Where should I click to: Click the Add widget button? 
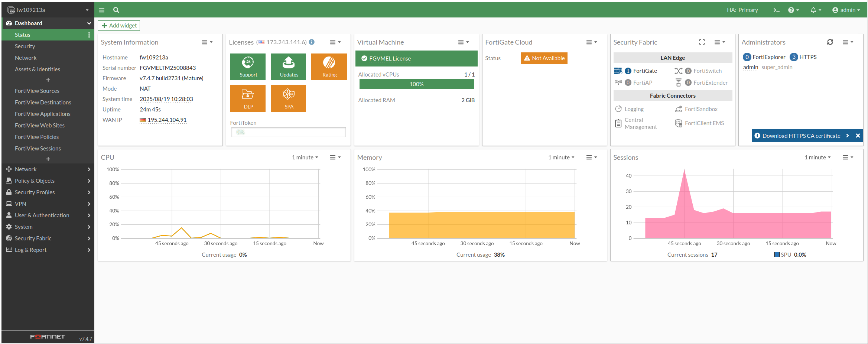coord(119,26)
